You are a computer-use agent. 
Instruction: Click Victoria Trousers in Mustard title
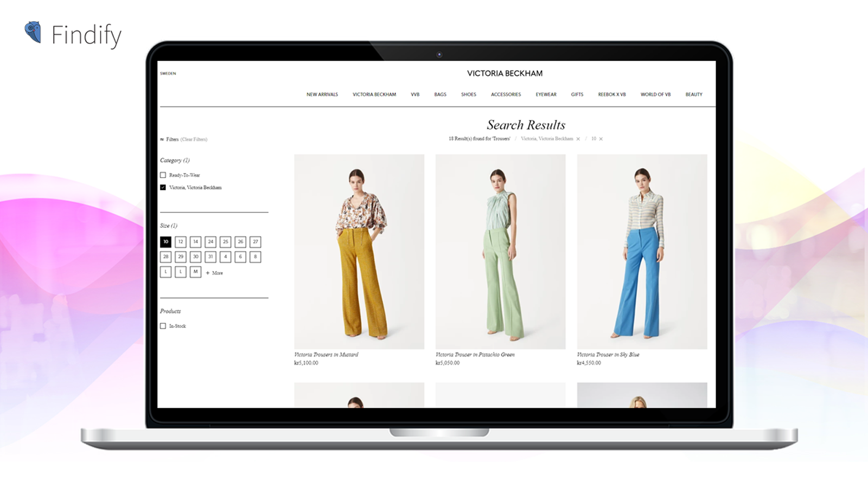[326, 355]
